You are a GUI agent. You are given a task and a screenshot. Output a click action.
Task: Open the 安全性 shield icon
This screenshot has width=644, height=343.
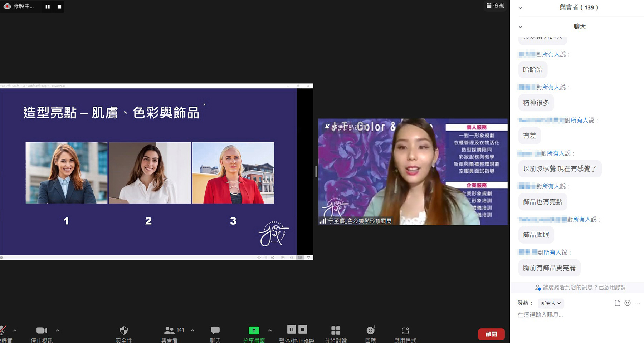[124, 330]
